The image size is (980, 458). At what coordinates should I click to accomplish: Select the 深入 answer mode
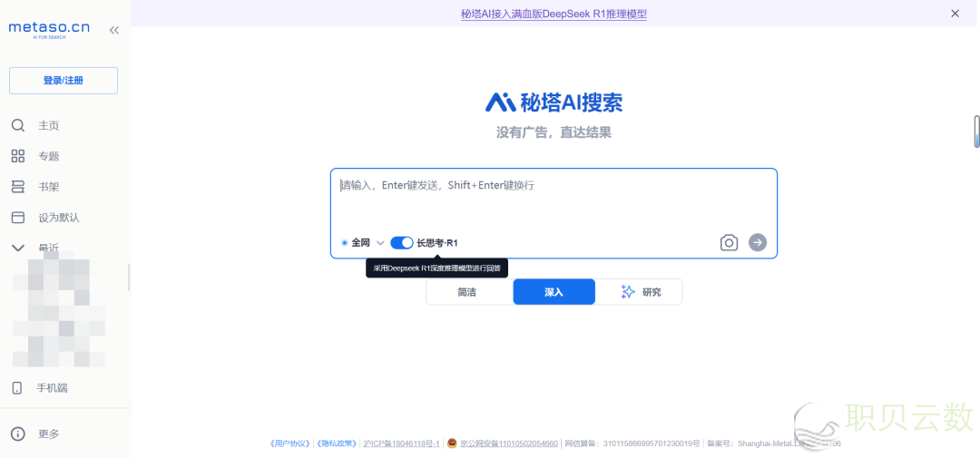554,292
